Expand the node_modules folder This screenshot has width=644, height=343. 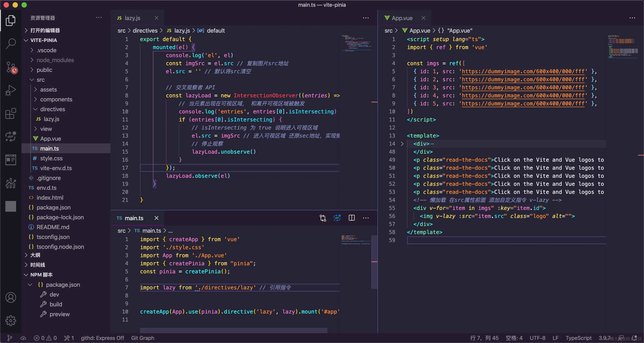[55, 60]
